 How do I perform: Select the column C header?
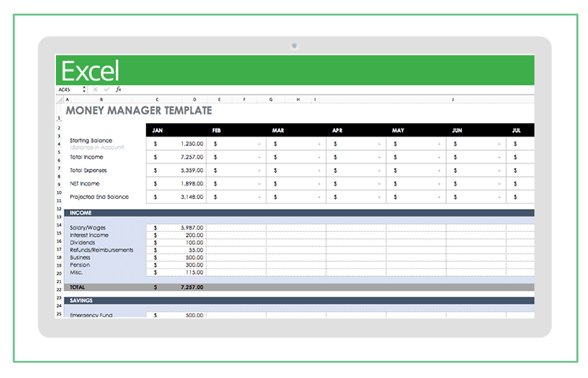coord(157,100)
